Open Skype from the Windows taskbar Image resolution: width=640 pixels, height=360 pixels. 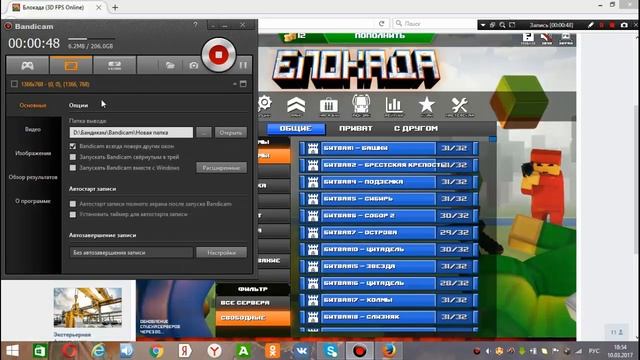coord(331,351)
